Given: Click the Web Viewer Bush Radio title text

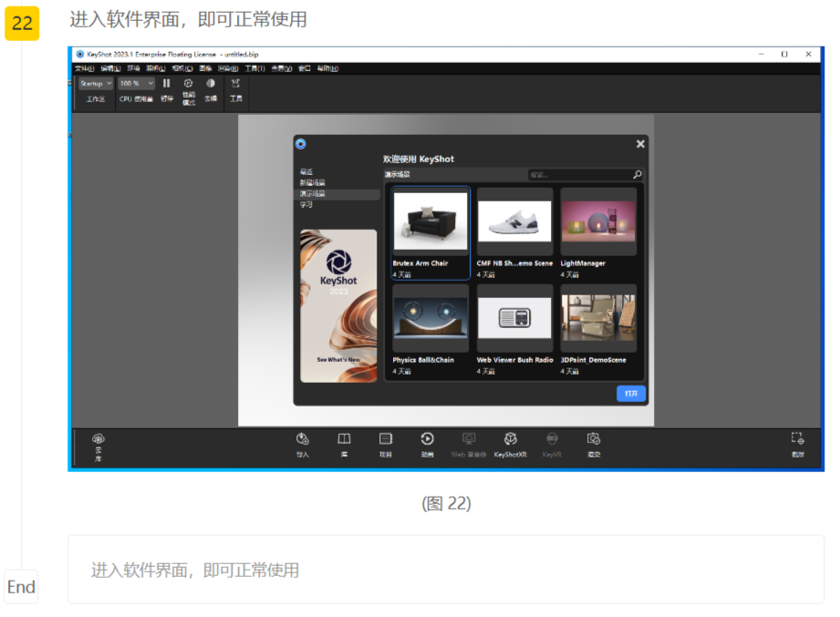Looking at the screenshot, I should point(514,360).
